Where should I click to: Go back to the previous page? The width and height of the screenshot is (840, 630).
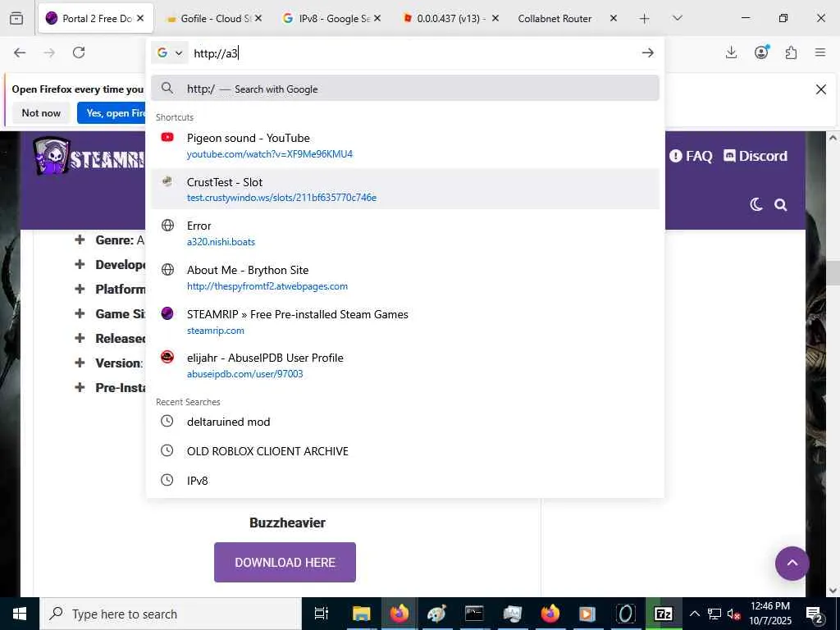click(x=20, y=52)
